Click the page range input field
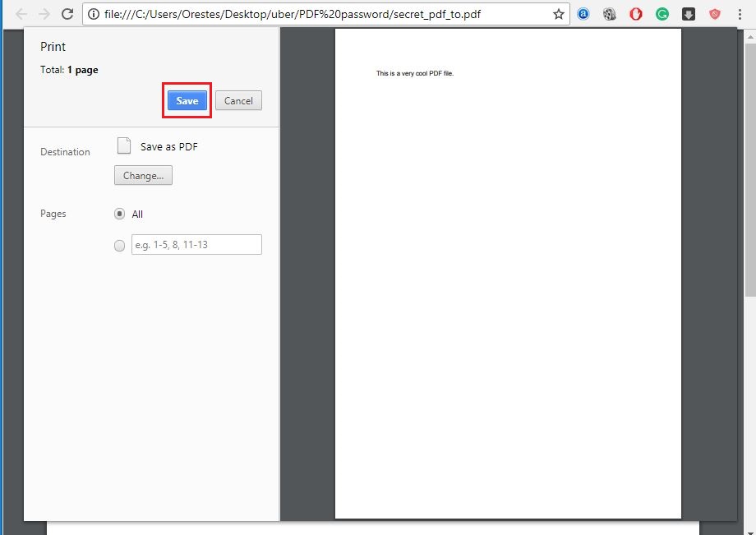This screenshot has width=756, height=535. 196,245
